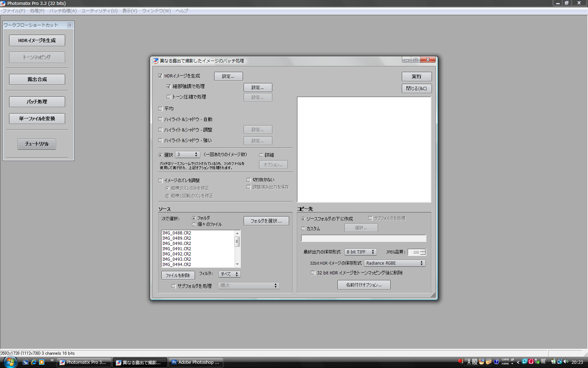Enable ハイライト&シャドウ - 調整 checkbox
The width and height of the screenshot is (588, 368).
coord(160,130)
